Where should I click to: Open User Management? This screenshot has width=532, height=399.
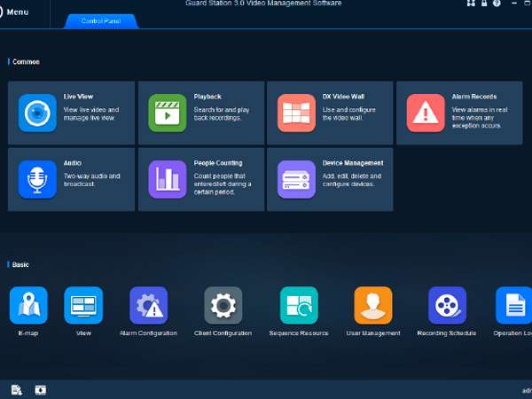(x=372, y=306)
